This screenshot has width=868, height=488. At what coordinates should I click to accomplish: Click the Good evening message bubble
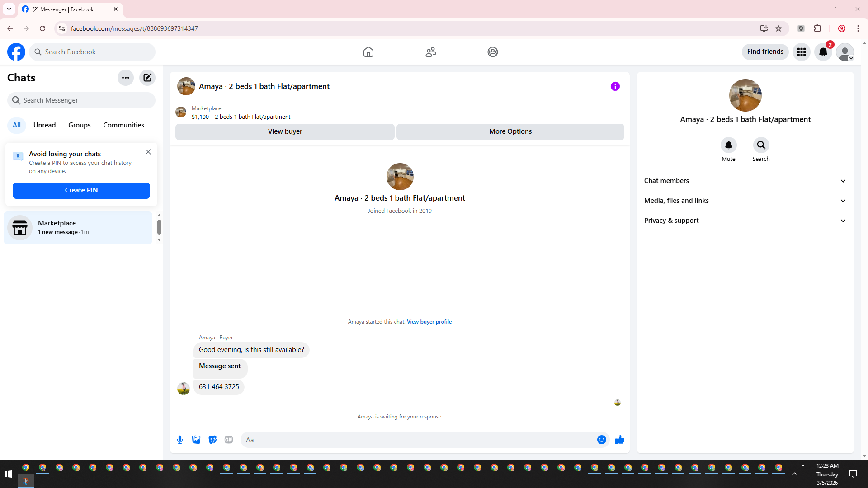[x=251, y=350]
